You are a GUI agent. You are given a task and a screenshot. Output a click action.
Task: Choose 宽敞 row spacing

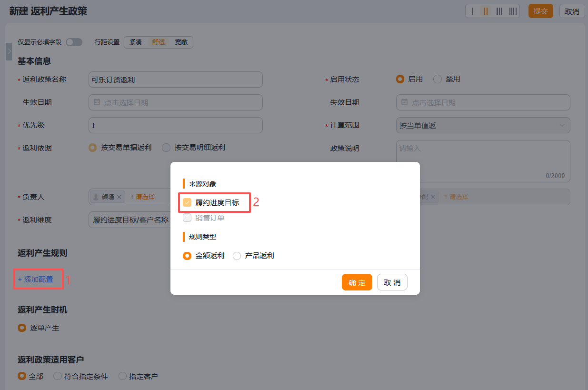point(181,42)
